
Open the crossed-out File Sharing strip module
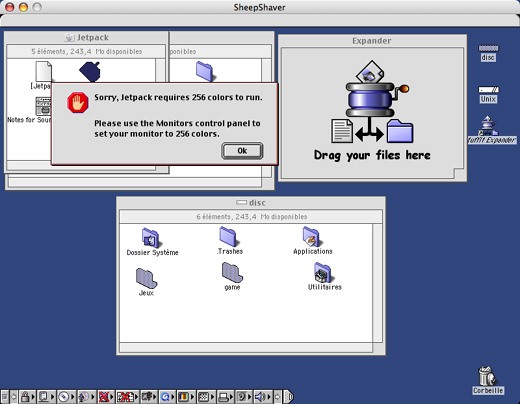(x=127, y=397)
